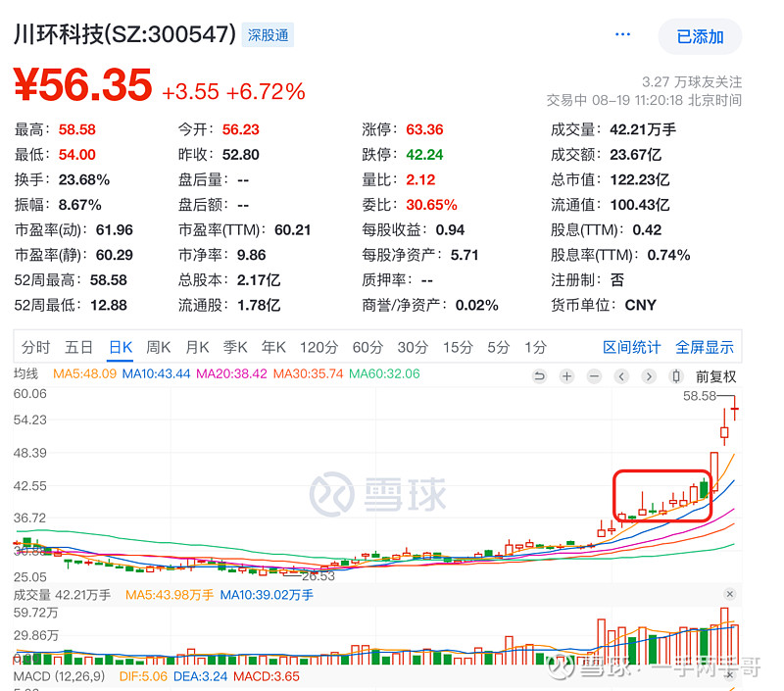
Task: Click the 总市值 122.23亿 value
Action: tap(640, 180)
